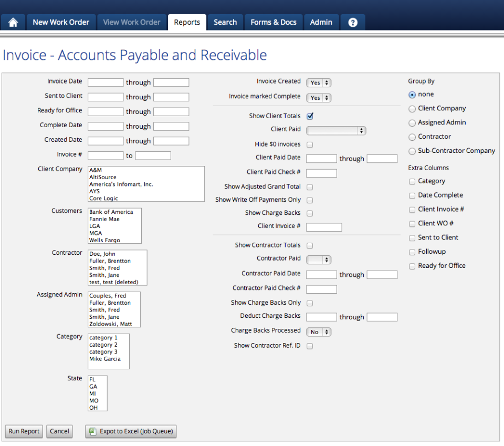Click the Run Report button
Image resolution: width=504 pixels, height=446 pixels.
tap(23, 431)
